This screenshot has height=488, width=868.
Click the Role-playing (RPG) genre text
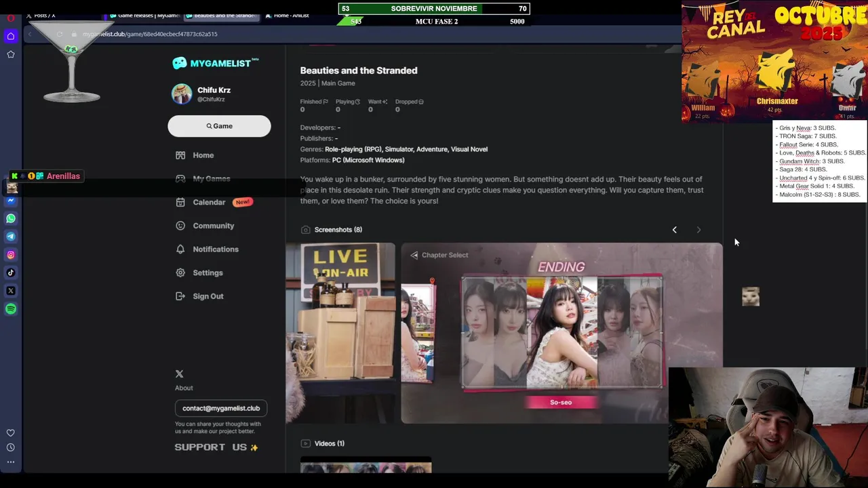click(353, 149)
